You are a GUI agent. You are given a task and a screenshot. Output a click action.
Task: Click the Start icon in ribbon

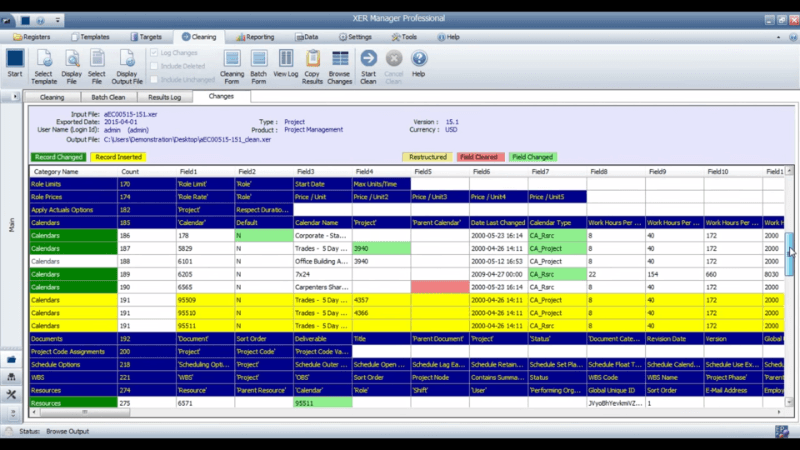(x=15, y=58)
